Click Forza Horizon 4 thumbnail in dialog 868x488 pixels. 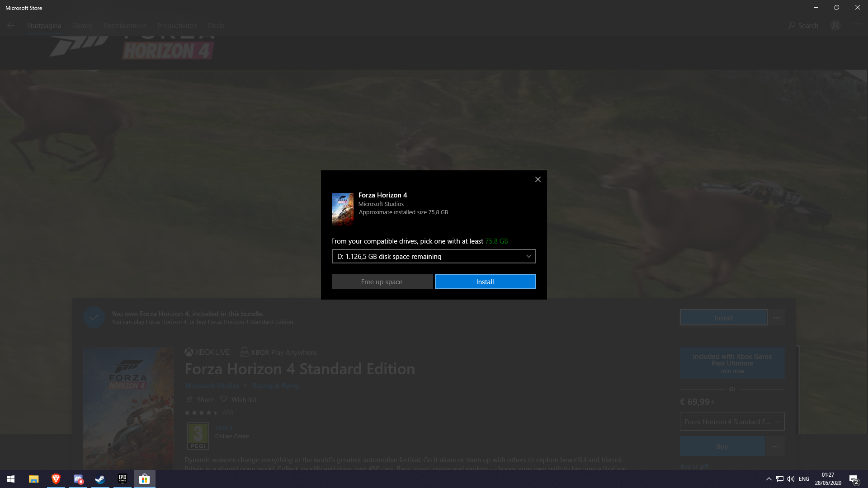pyautogui.click(x=342, y=209)
